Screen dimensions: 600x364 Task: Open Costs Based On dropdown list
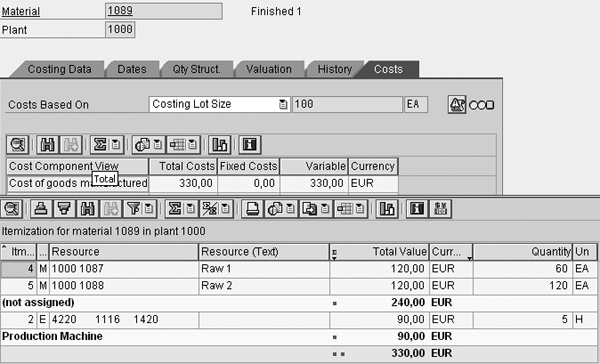(x=283, y=104)
